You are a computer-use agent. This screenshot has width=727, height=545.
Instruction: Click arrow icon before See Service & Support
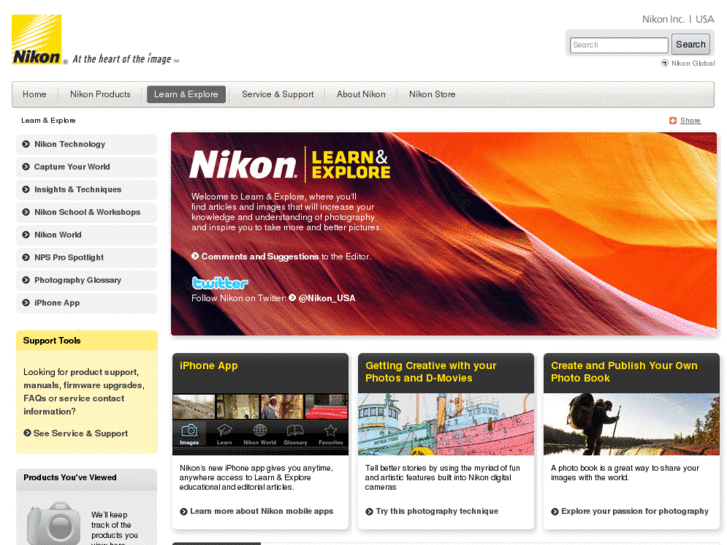coord(27,433)
